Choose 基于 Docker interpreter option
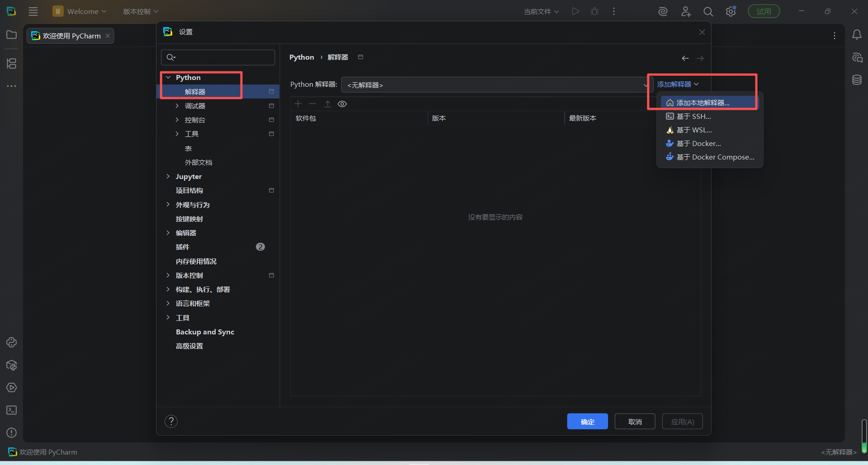This screenshot has width=868, height=465. [x=710, y=143]
